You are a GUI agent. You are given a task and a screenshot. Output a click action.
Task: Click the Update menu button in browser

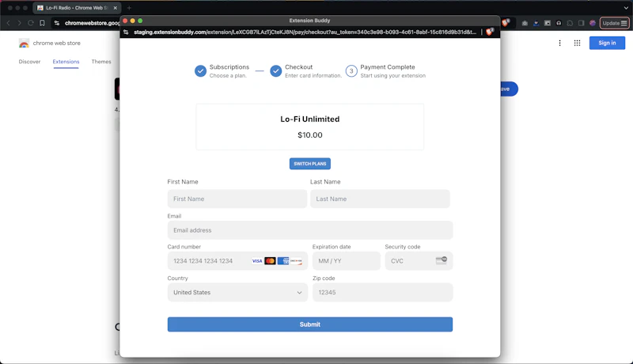(615, 23)
